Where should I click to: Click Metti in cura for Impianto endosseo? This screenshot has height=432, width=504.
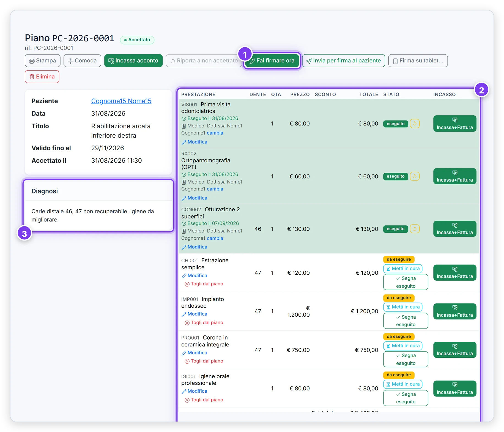click(x=403, y=307)
